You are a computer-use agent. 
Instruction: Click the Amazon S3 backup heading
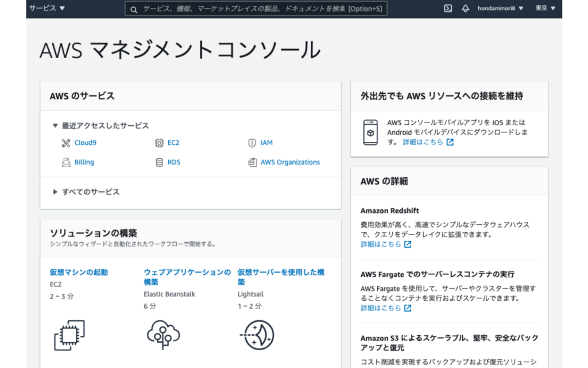point(449,343)
